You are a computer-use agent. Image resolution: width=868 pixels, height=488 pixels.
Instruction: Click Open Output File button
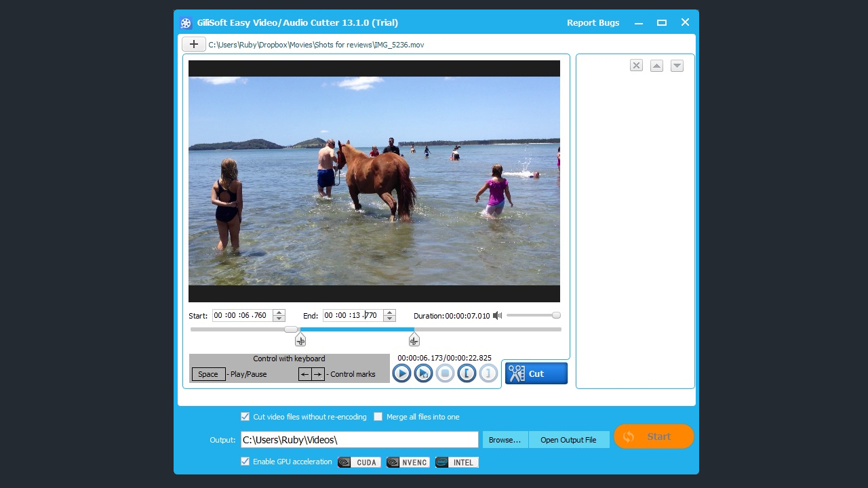568,440
